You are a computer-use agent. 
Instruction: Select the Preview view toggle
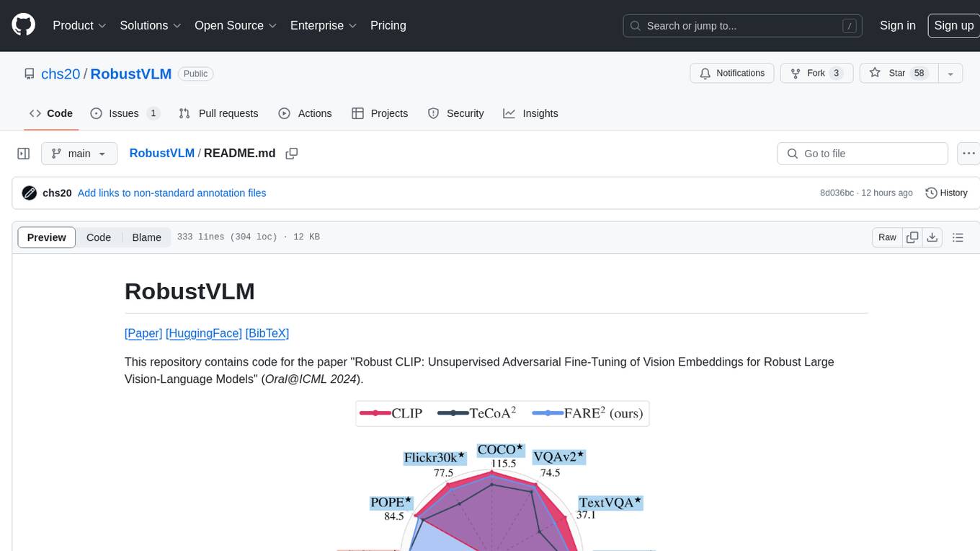click(x=47, y=237)
